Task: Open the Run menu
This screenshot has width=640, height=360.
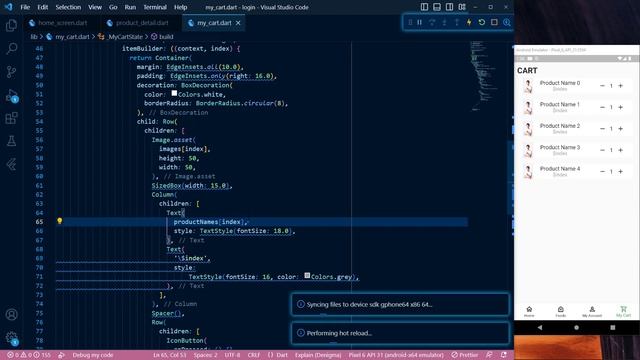Action: pyautogui.click(x=130, y=7)
